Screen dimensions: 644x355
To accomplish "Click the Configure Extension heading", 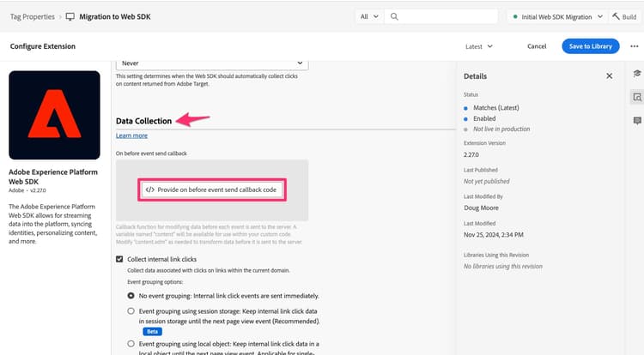I will (43, 46).
